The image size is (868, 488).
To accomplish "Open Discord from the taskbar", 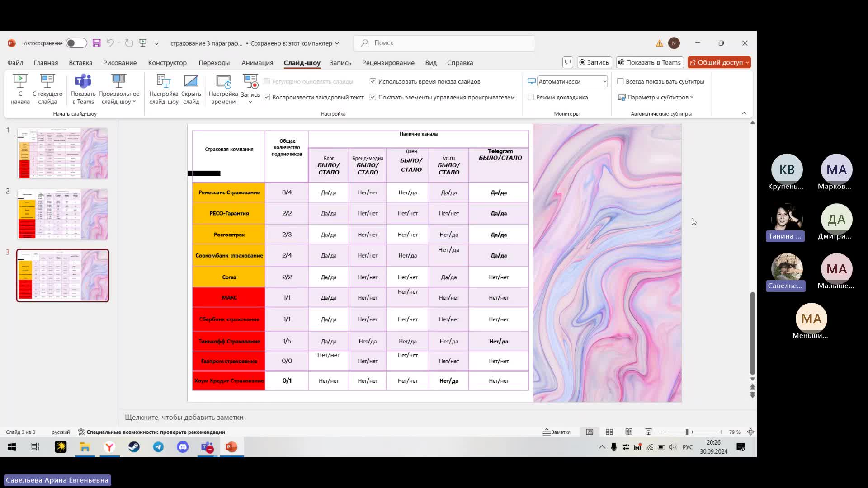I will 183,447.
